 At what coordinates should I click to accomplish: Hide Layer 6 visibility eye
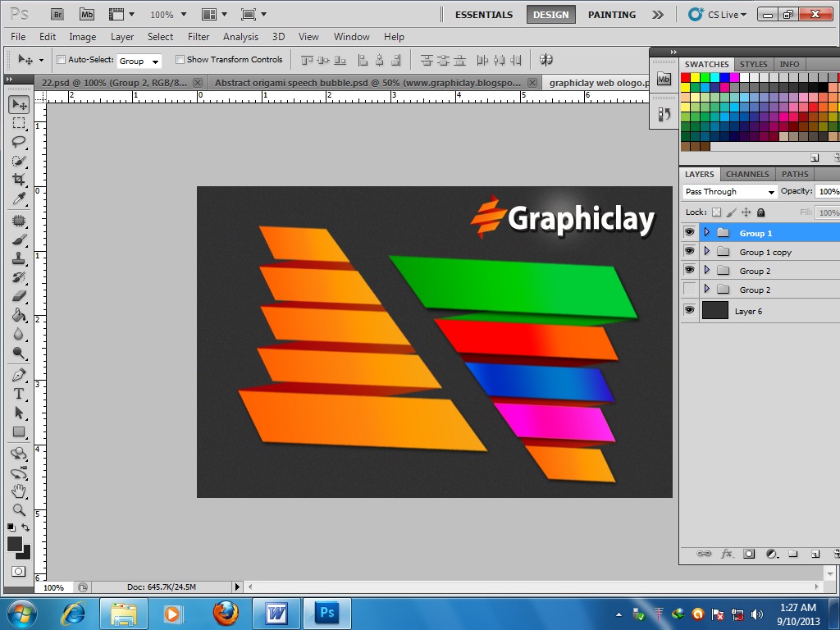pos(689,309)
